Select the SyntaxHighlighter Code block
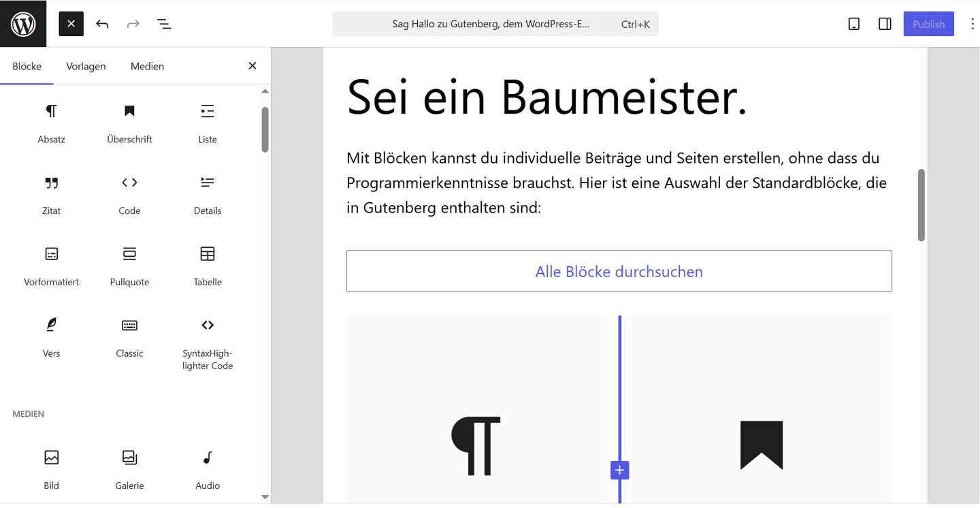980x508 pixels. pyautogui.click(x=208, y=344)
